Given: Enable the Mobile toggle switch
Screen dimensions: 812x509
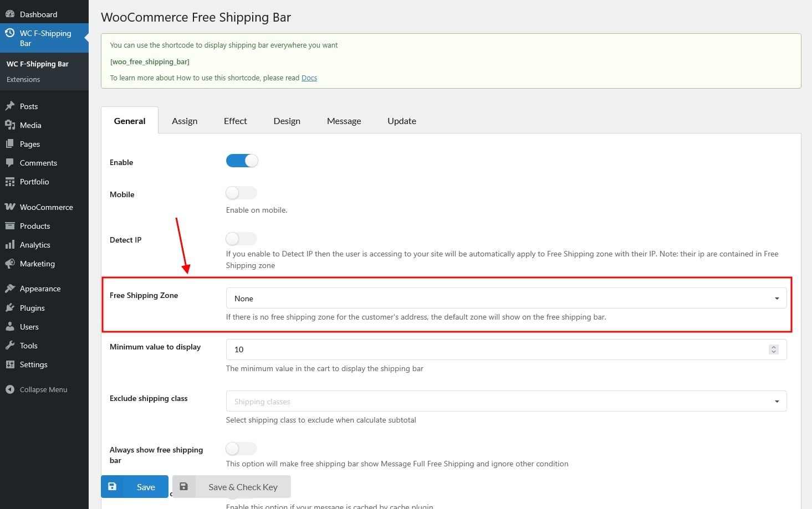Looking at the screenshot, I should tap(242, 193).
